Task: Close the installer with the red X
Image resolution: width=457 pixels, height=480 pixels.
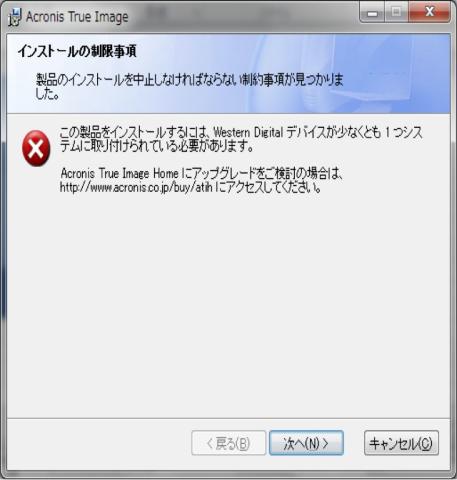Action: [x=429, y=13]
